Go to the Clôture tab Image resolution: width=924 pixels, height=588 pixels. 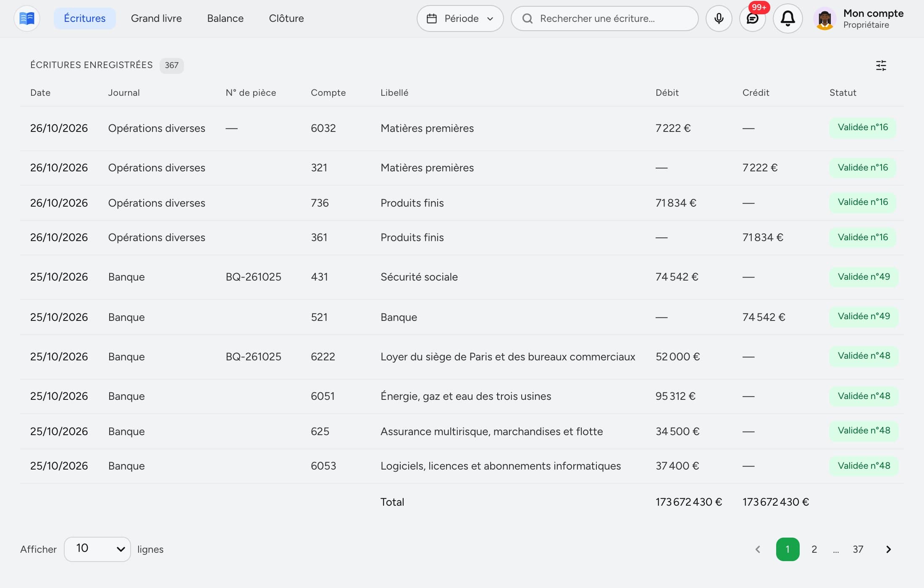(286, 18)
